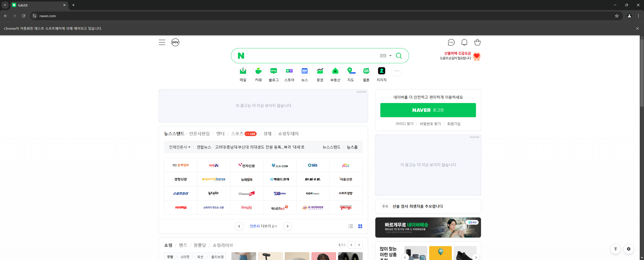The image size is (644, 260).
Task: Open the shopping cart icon
Action: click(x=477, y=42)
